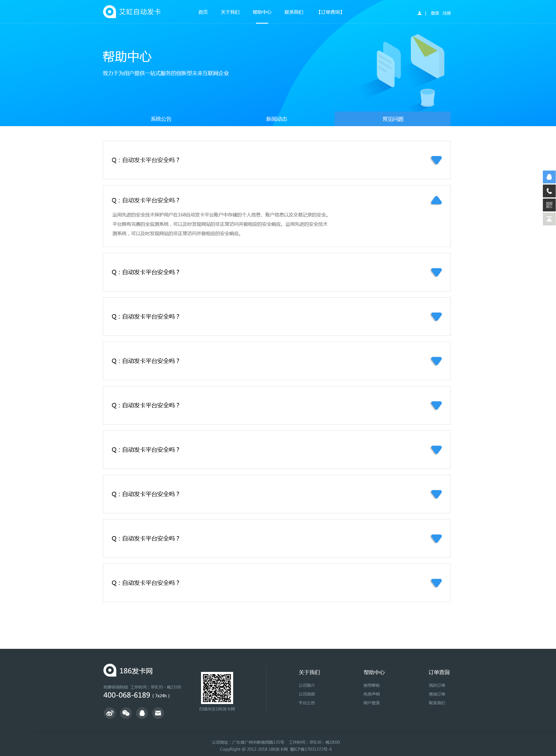Open the QR code icon in floating sidebar
556x756 pixels.
[549, 205]
